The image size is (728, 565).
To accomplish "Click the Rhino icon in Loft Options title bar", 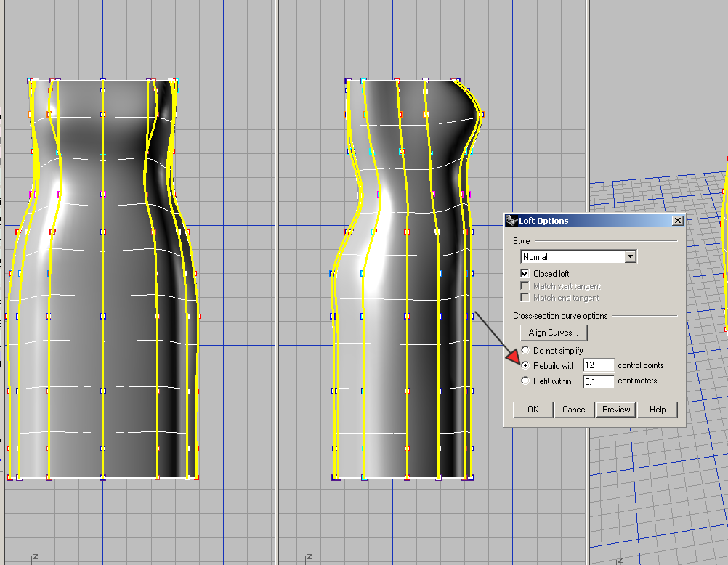I will point(511,221).
